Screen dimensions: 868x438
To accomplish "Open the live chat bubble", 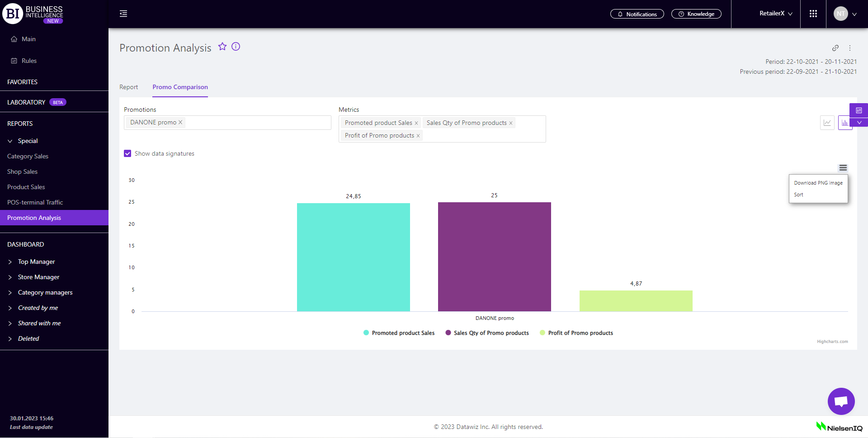I will [x=841, y=401].
